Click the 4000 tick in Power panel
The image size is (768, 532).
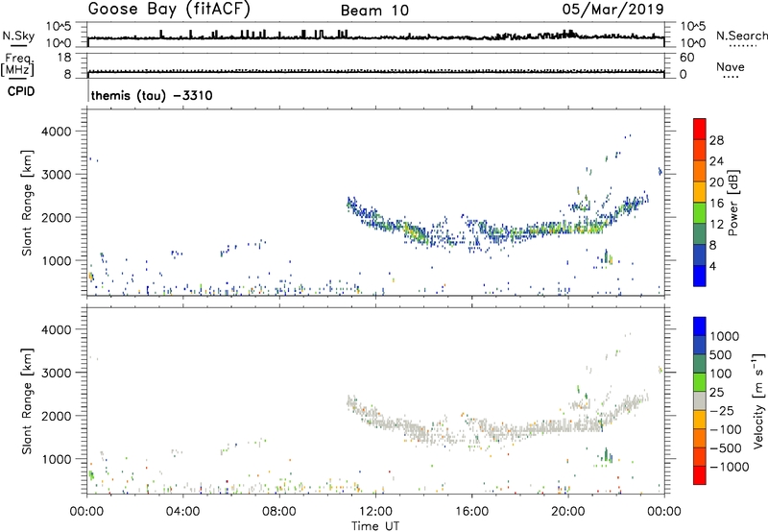[57, 132]
